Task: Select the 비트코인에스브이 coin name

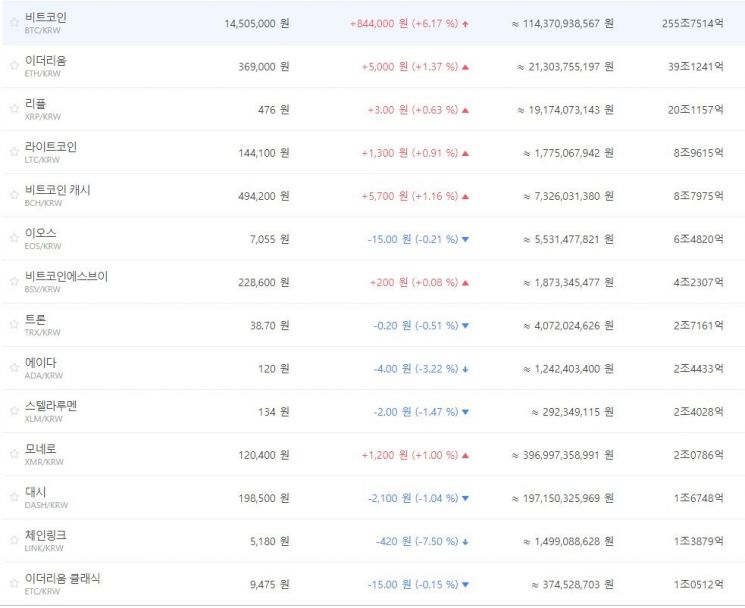Action: coord(67,276)
